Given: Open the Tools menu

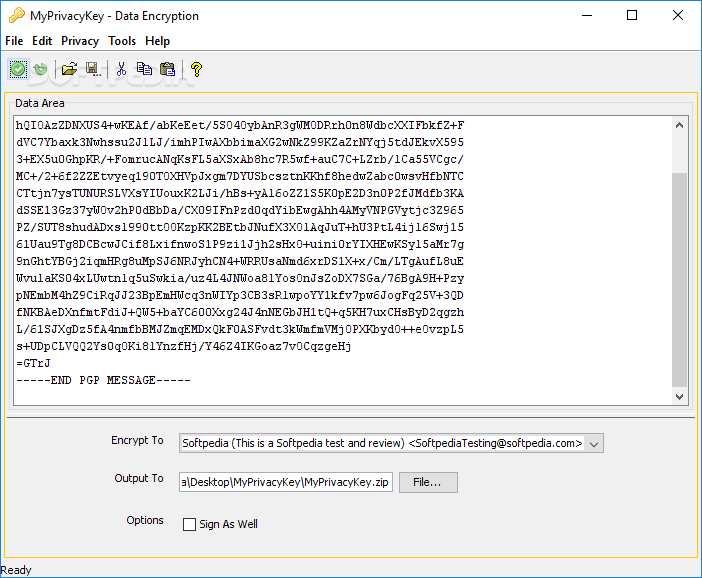Looking at the screenshot, I should coord(122,41).
